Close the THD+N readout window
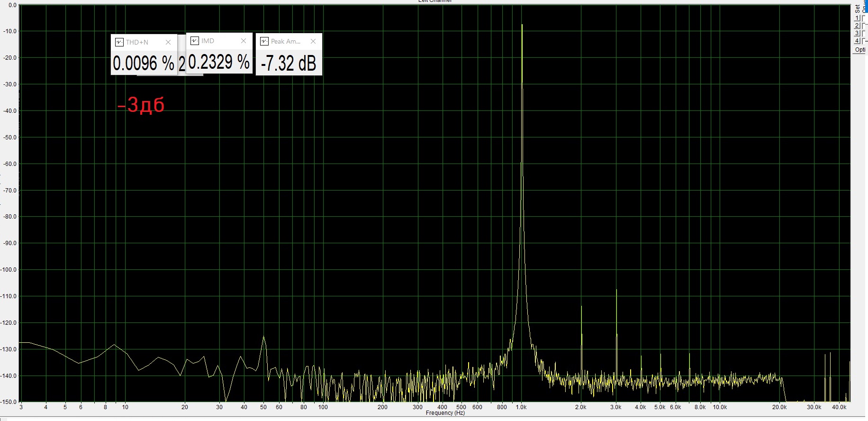 tap(168, 42)
